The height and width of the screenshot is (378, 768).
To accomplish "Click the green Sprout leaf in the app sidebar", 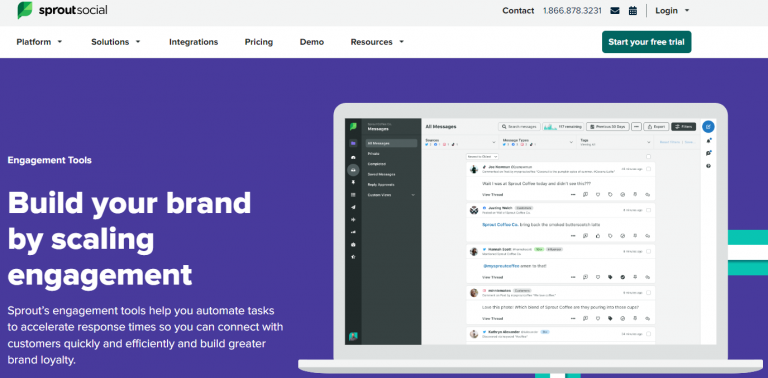I will (353, 127).
